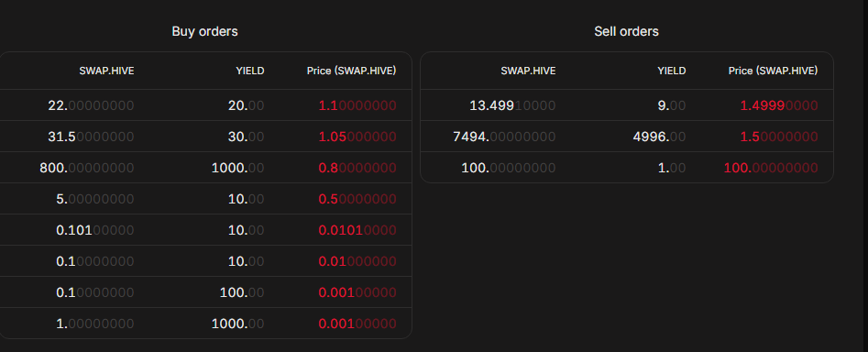Screen dimensions: 868x352
Task: Click buy amount 22.00000000 SWAP.HIVE
Action: pos(92,105)
